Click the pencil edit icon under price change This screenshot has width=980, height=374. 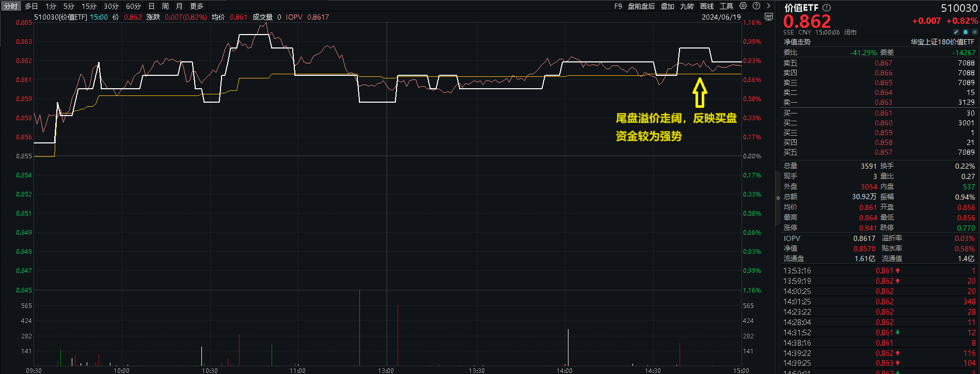tap(956, 32)
